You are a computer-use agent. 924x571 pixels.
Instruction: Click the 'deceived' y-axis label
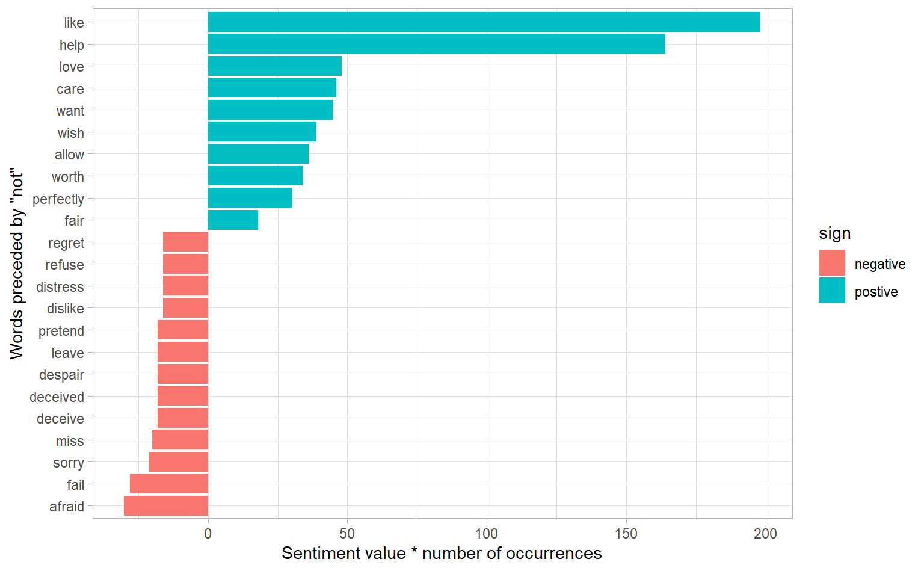pos(57,397)
